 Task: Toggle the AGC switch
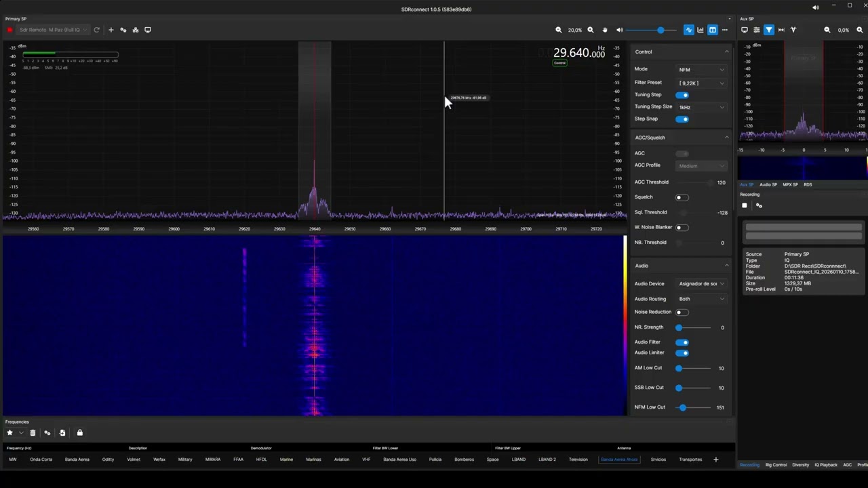tap(682, 154)
